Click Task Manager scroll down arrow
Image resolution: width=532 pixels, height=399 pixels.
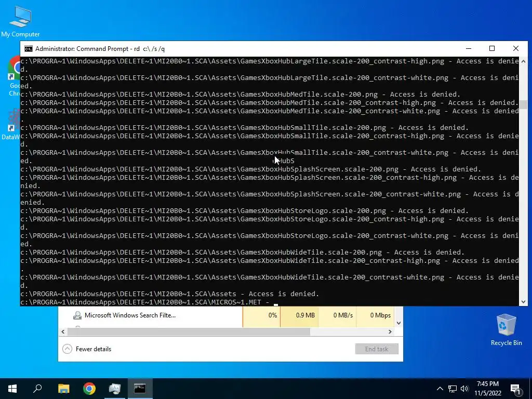[x=398, y=323]
